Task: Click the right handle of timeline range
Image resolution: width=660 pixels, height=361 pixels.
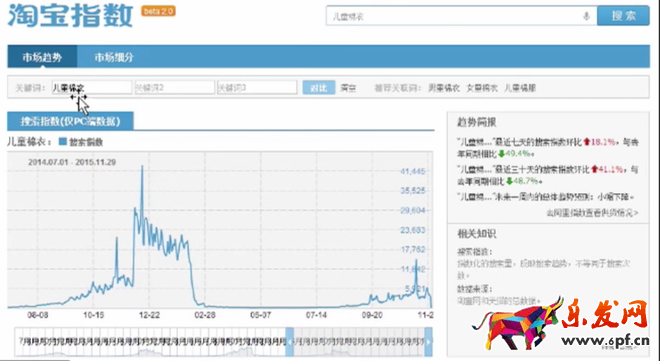Action: (428, 342)
